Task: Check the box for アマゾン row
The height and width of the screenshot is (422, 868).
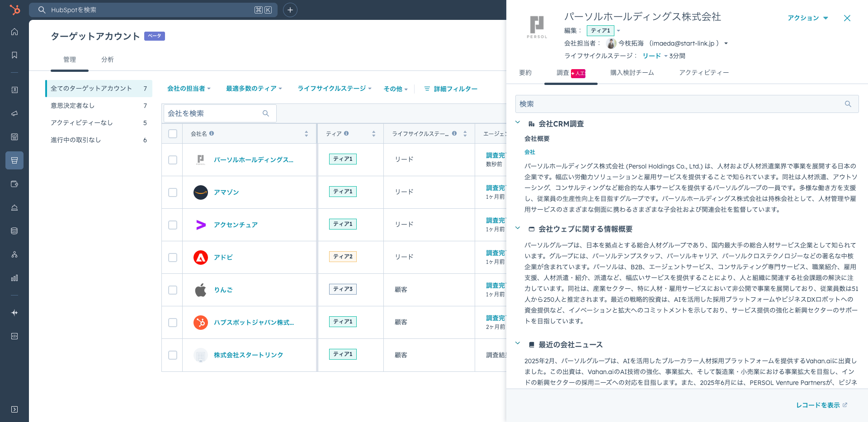Action: pyautogui.click(x=173, y=192)
